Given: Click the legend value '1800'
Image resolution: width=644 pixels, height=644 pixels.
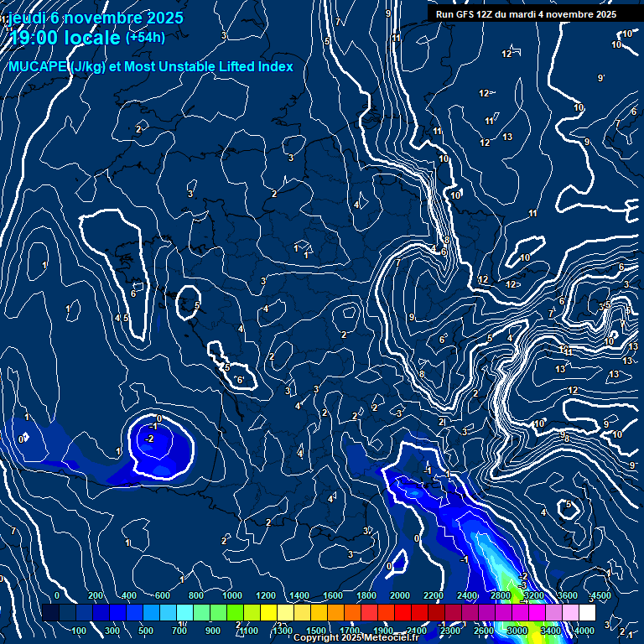Looking at the screenshot, I should click(x=366, y=595).
